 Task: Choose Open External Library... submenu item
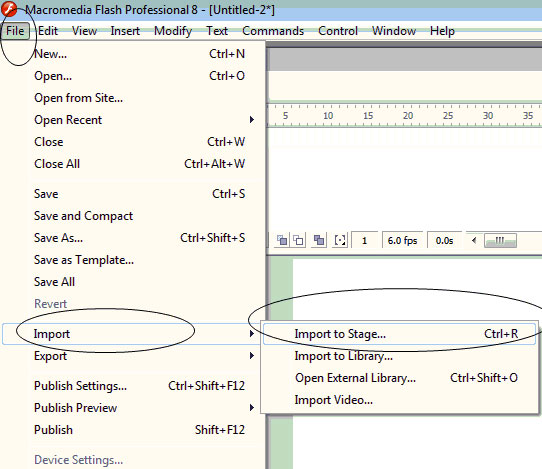399,378
